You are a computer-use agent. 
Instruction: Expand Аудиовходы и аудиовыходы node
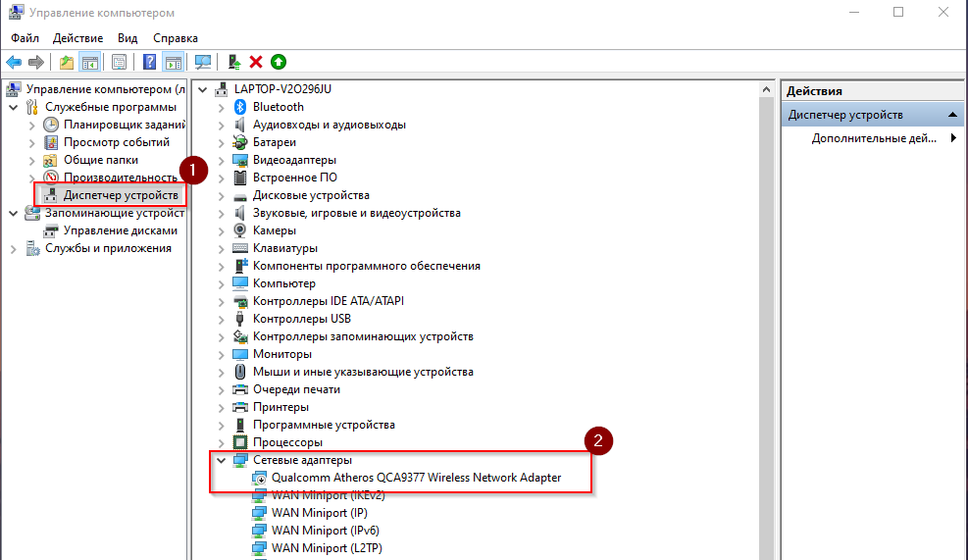[221, 125]
